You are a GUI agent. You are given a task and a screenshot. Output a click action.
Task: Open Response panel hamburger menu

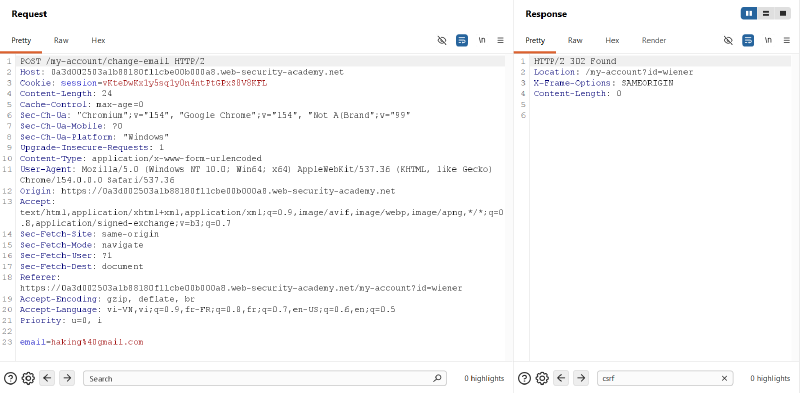(787, 40)
